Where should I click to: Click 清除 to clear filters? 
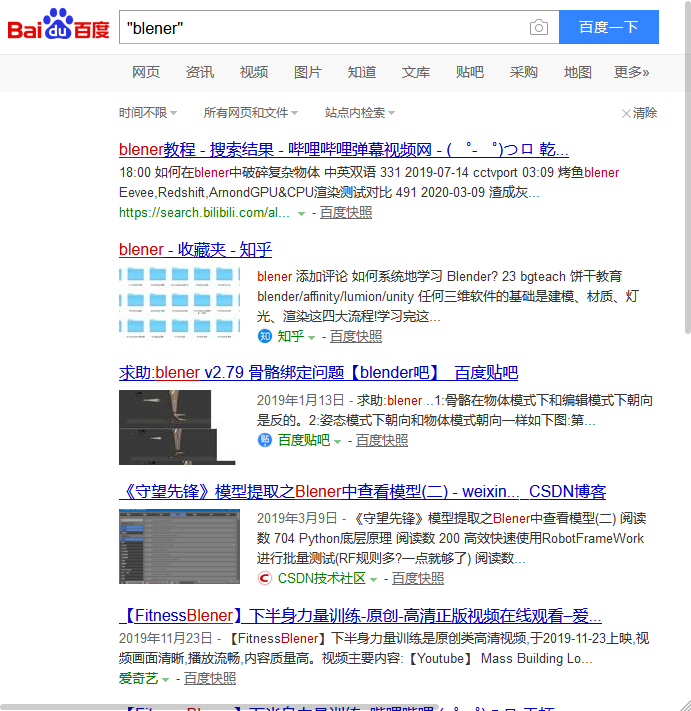pos(645,113)
